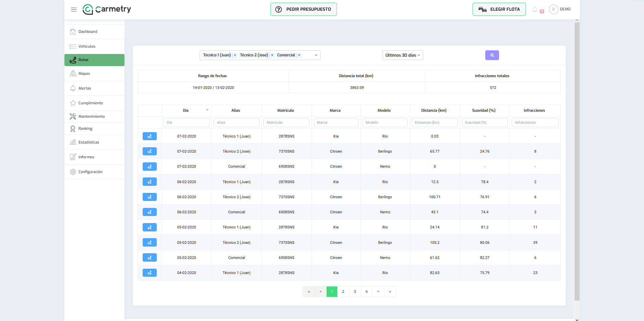
Task: Remove the Comercial filter tag
Action: pyautogui.click(x=299, y=55)
